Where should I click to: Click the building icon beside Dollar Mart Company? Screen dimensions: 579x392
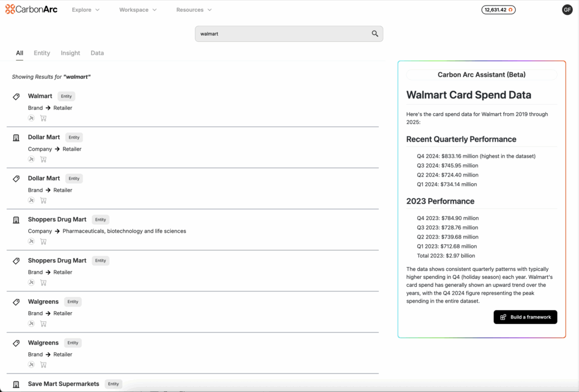tap(16, 138)
